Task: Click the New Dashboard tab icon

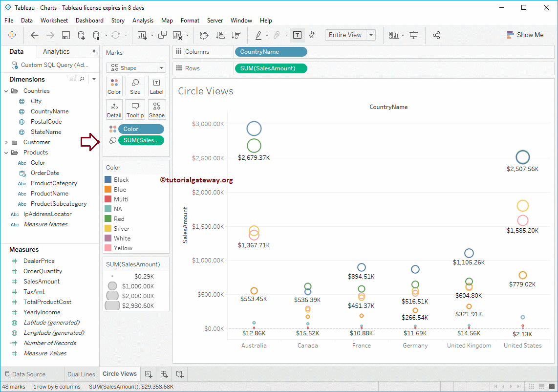Action: click(164, 374)
